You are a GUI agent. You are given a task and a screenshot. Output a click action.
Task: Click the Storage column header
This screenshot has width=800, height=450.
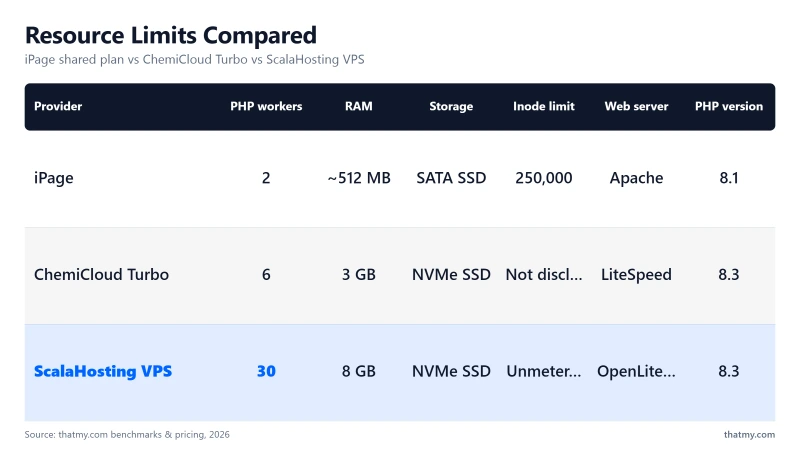click(x=451, y=106)
